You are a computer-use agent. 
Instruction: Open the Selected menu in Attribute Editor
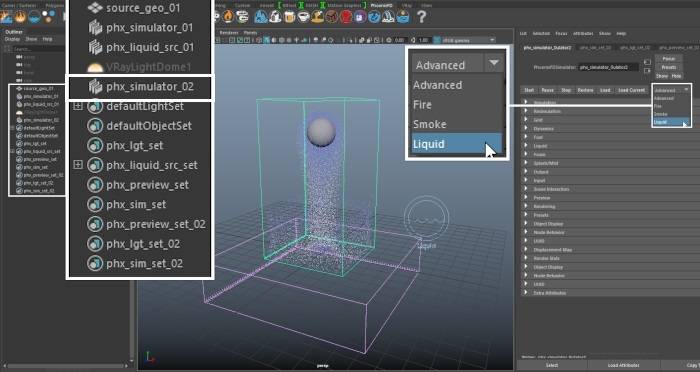(541, 33)
